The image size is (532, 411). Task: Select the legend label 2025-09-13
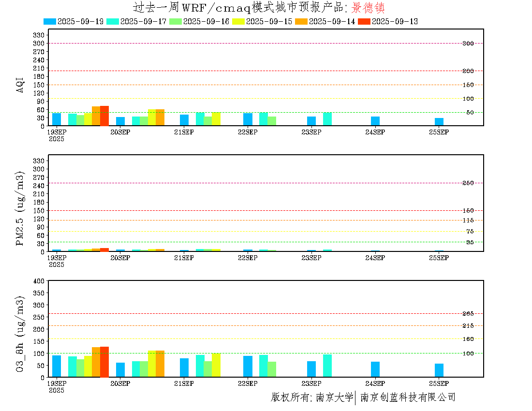(395, 21)
